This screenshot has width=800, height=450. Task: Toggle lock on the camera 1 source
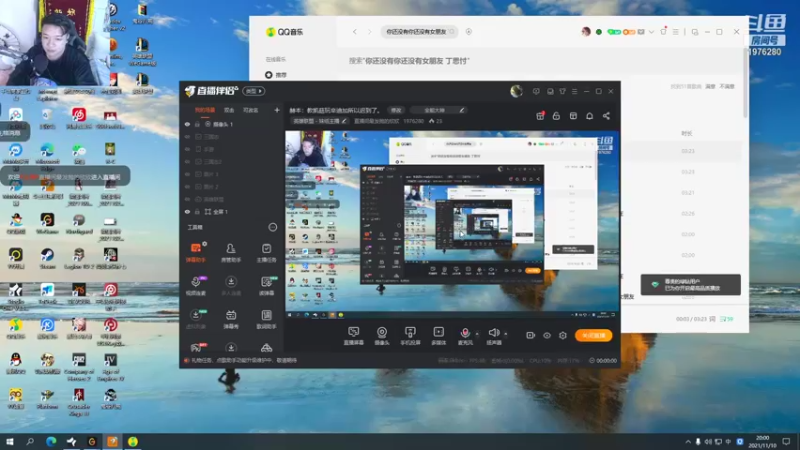pos(197,124)
